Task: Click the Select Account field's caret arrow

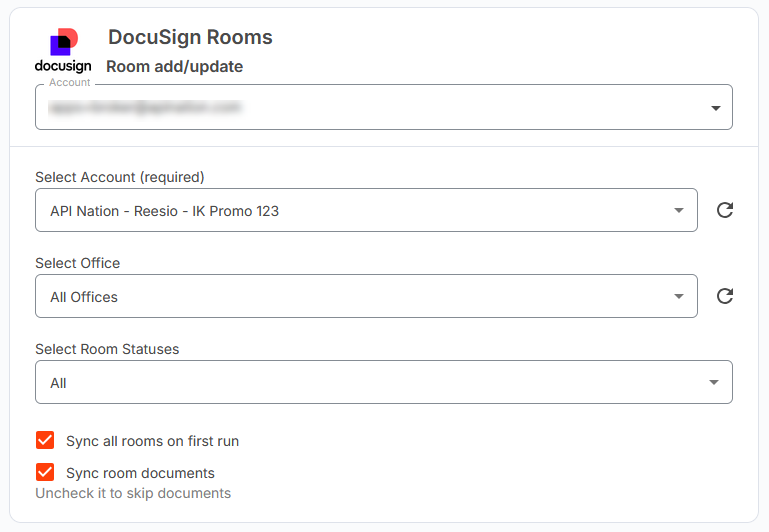Action: point(680,211)
